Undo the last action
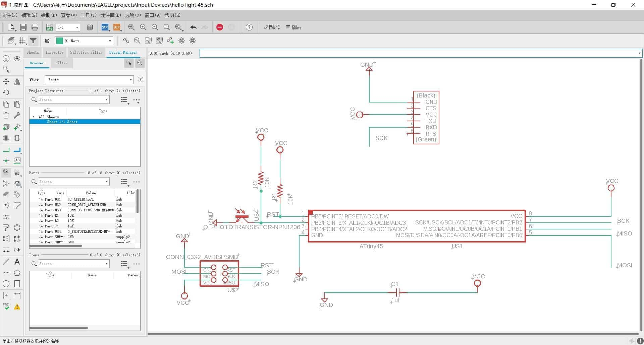644x345 pixels. pyautogui.click(x=193, y=27)
